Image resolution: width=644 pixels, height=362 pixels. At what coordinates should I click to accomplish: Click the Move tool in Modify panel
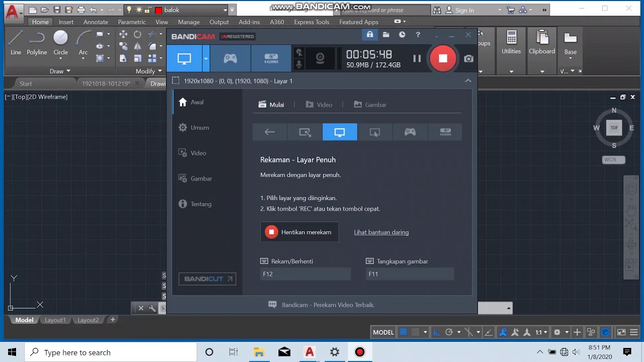[123, 34]
